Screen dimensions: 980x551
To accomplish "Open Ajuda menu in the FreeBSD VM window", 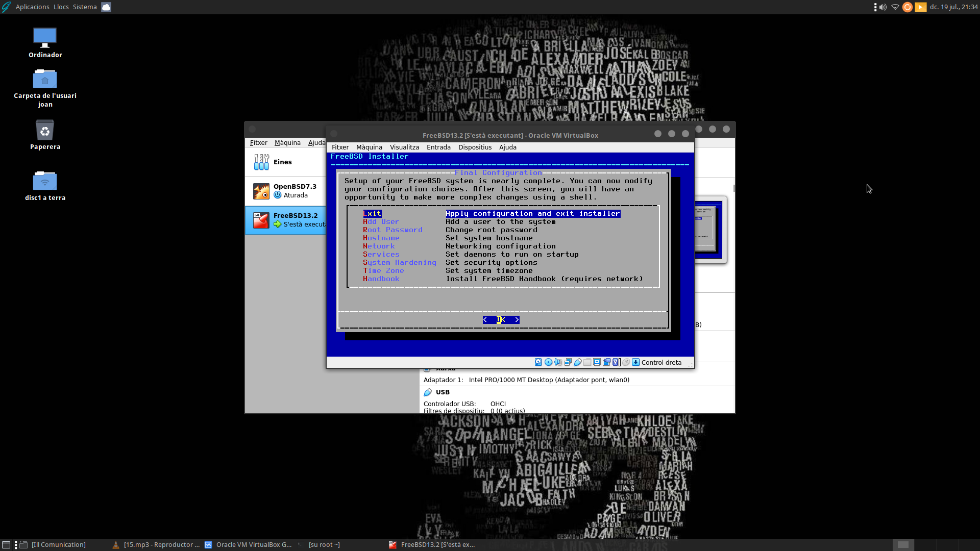I will point(507,147).
